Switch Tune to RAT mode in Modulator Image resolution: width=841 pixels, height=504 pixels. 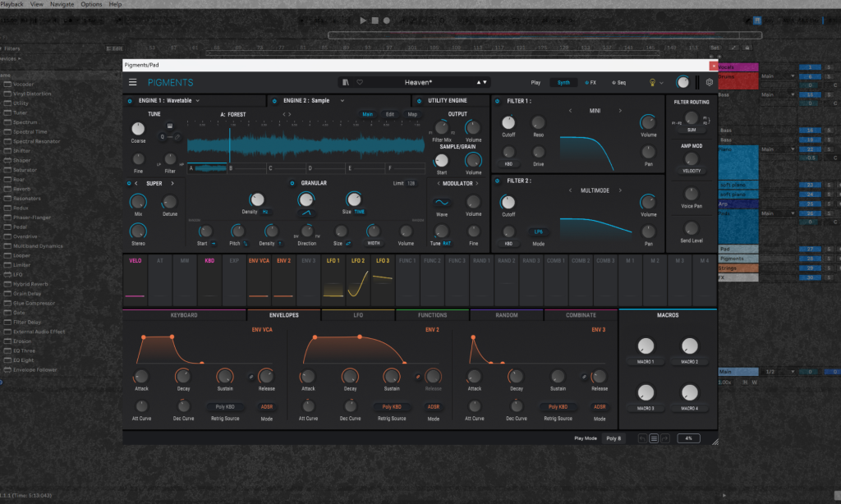(x=447, y=244)
